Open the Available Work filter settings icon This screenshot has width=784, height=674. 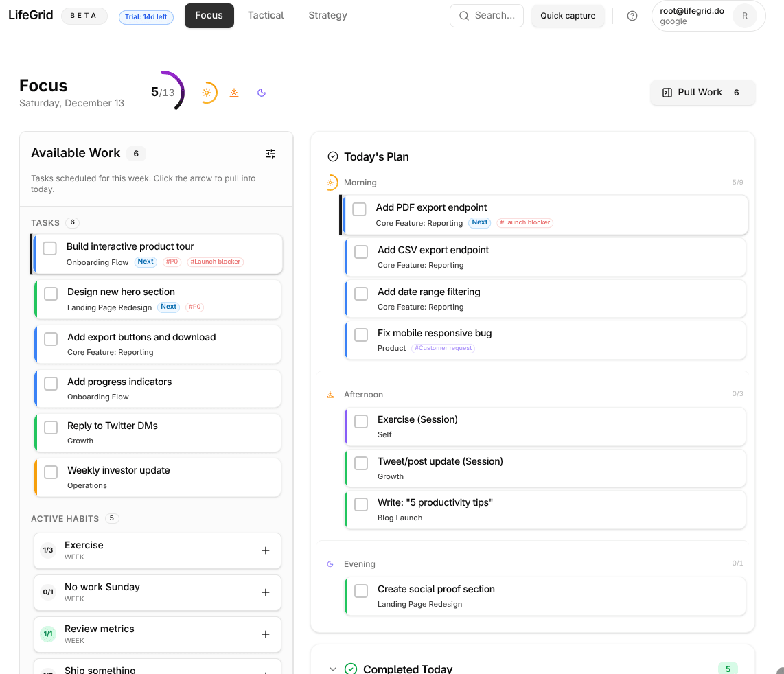270,154
